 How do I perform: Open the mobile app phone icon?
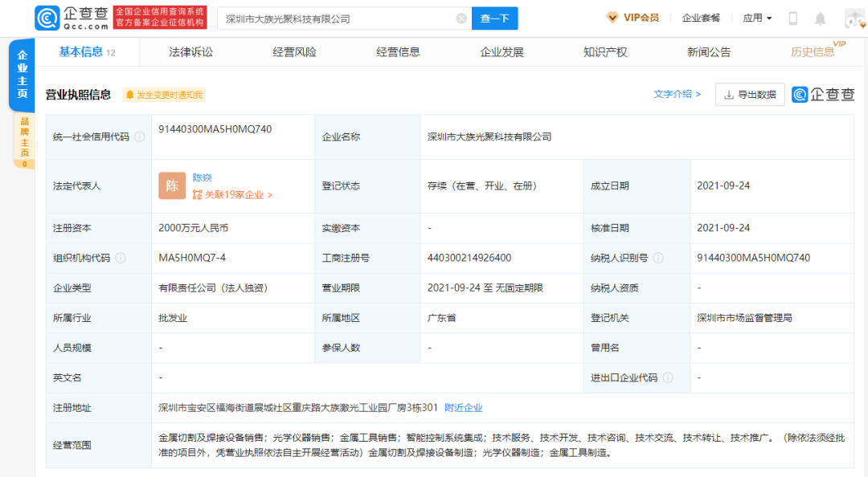[x=792, y=18]
